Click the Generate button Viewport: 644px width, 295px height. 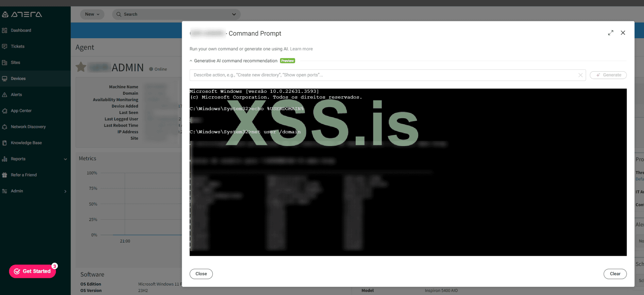(x=608, y=75)
